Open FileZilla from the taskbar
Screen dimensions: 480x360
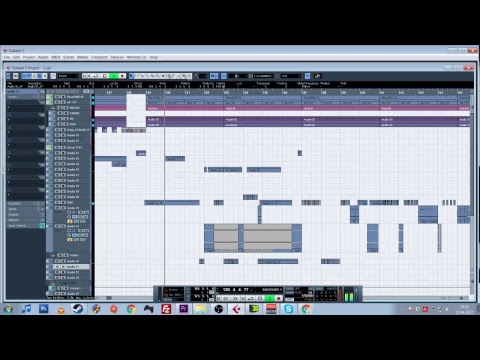(x=166, y=309)
